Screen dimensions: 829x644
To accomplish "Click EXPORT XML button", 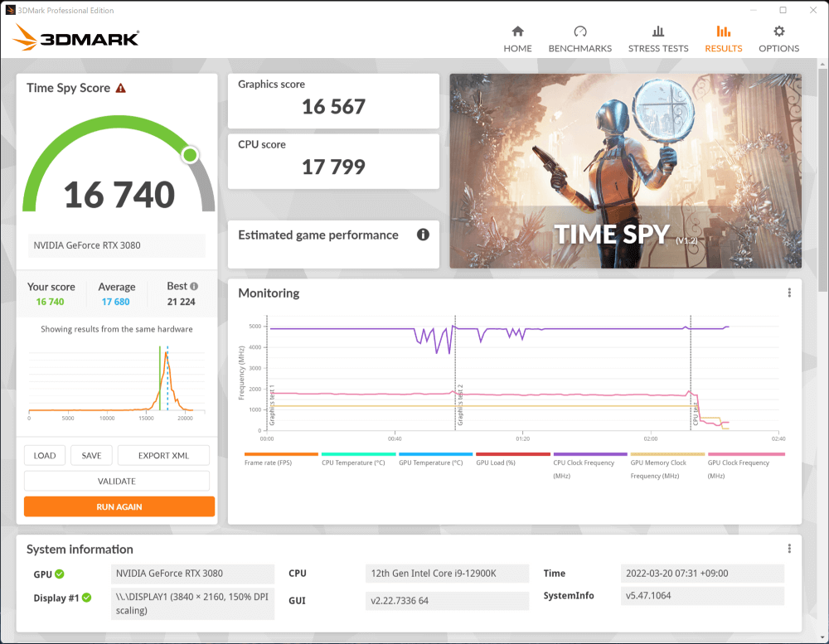I will click(163, 455).
